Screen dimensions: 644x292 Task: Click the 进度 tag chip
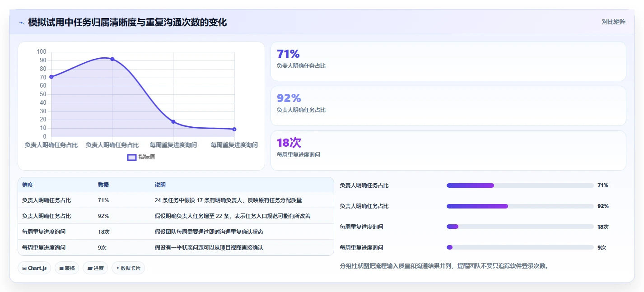click(95, 268)
